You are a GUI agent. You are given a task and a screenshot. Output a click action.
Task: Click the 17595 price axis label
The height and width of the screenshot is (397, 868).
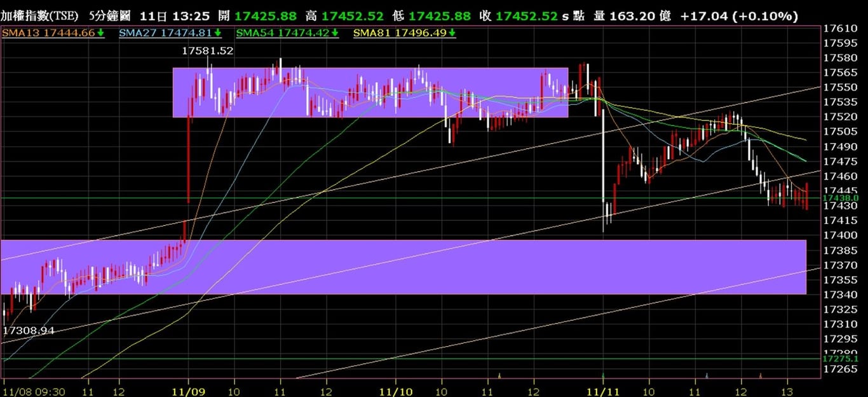[840, 43]
